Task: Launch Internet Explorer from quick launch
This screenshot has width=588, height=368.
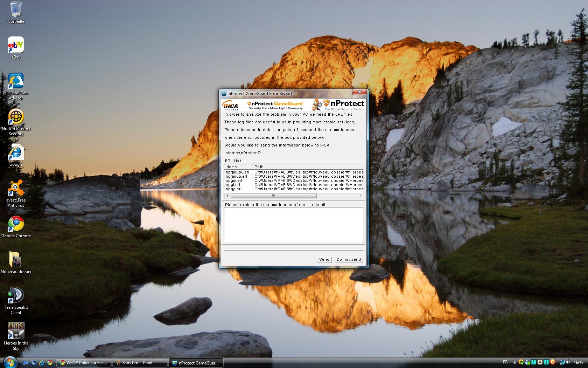Action: point(42,363)
